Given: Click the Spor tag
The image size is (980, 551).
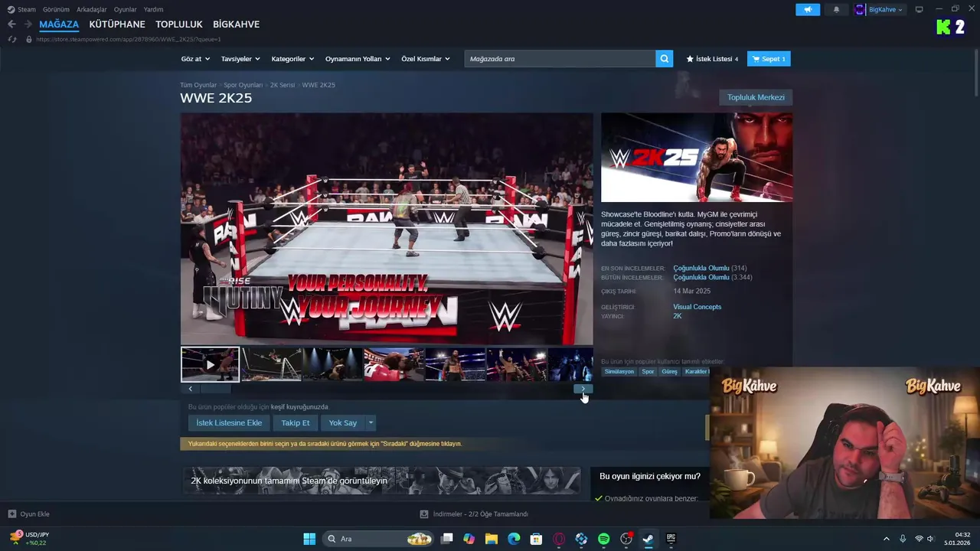Looking at the screenshot, I should click(x=648, y=372).
